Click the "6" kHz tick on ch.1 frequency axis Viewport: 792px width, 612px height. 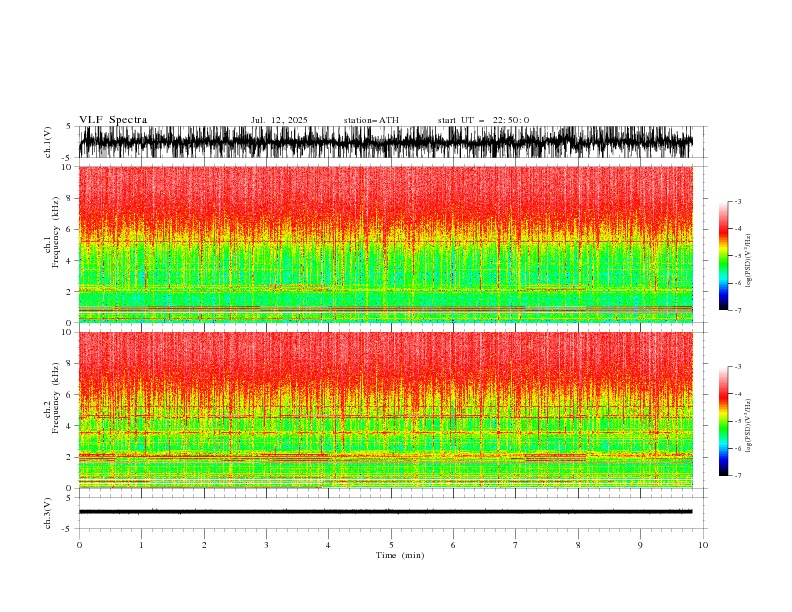coord(69,229)
